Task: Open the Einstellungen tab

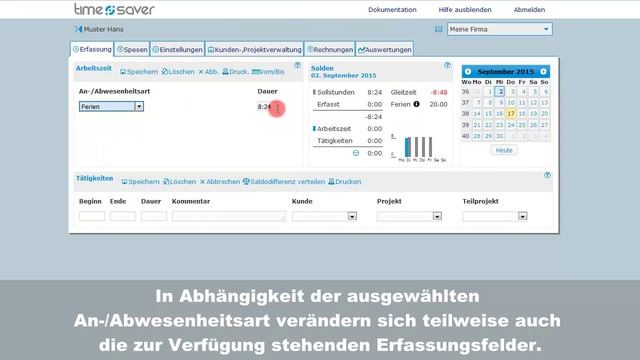Action: [178, 49]
